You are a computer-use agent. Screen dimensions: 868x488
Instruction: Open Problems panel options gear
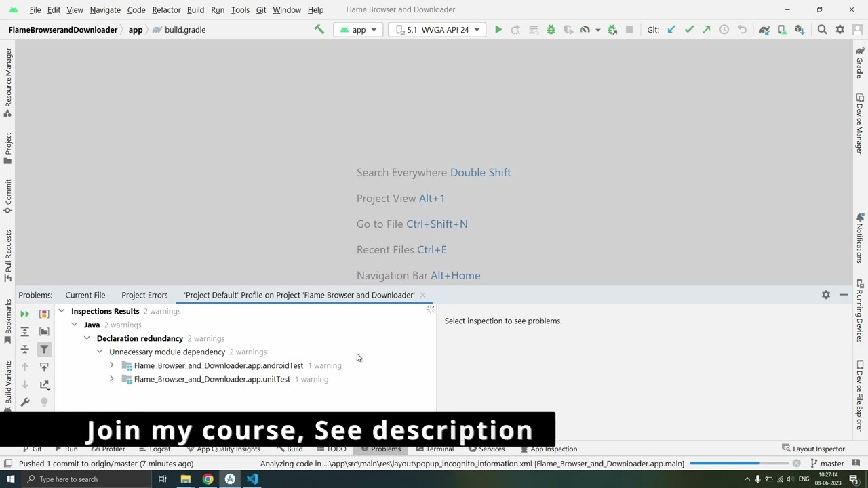click(x=826, y=295)
